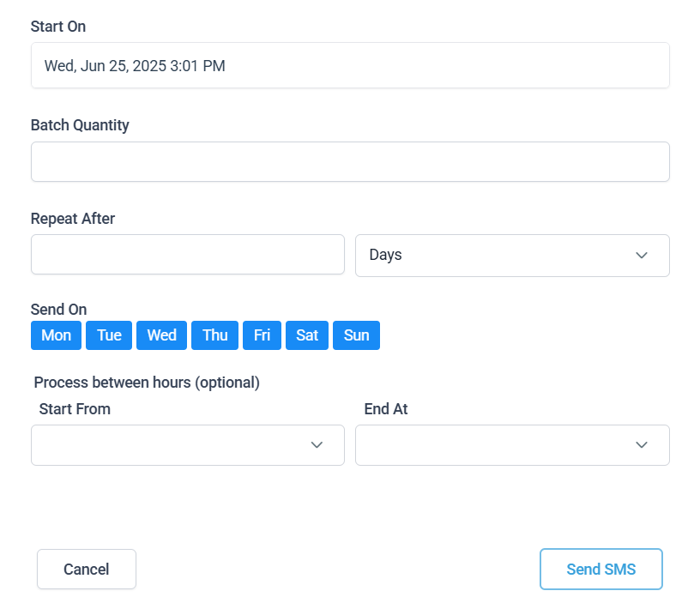Click the Send SMS button

tap(600, 570)
